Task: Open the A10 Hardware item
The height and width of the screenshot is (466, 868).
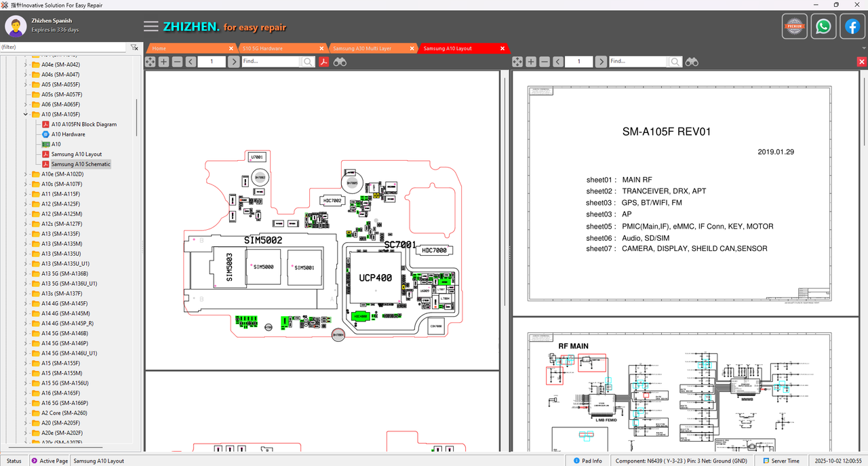Action: tap(68, 134)
